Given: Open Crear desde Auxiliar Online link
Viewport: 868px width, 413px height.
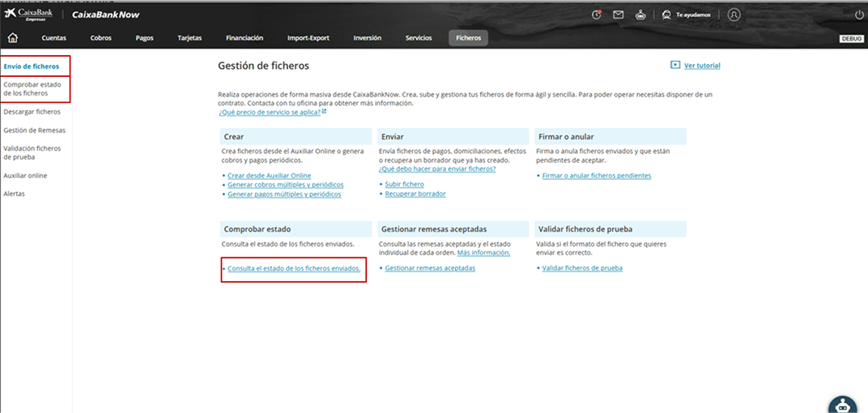Looking at the screenshot, I should [x=269, y=176].
